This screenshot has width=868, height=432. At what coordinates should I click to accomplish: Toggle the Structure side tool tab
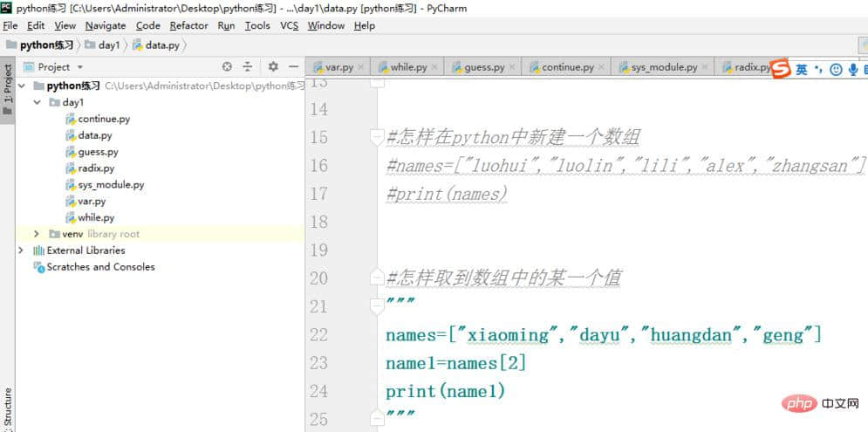pos(7,408)
